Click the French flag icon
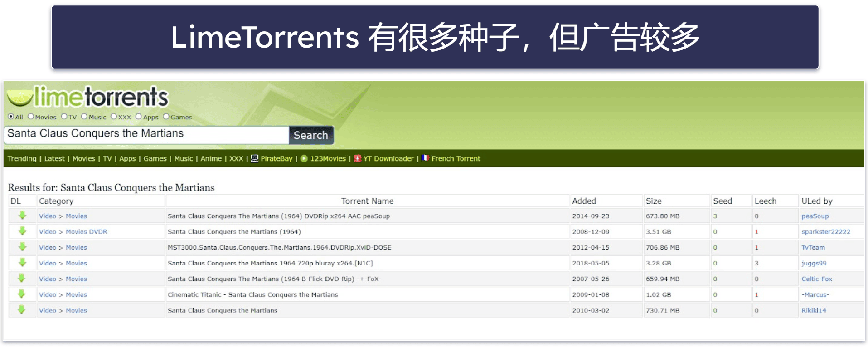The image size is (868, 348). tap(425, 158)
